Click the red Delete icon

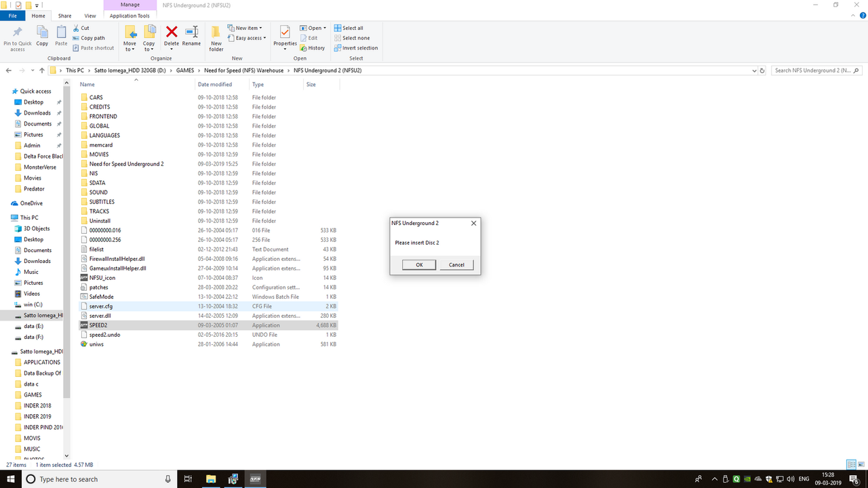[x=172, y=32]
